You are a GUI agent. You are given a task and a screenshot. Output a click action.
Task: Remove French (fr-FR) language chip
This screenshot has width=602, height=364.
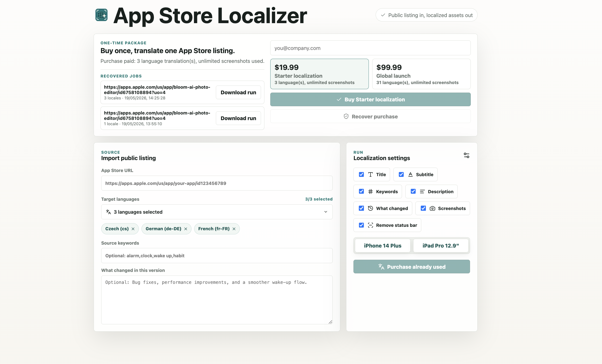234,229
